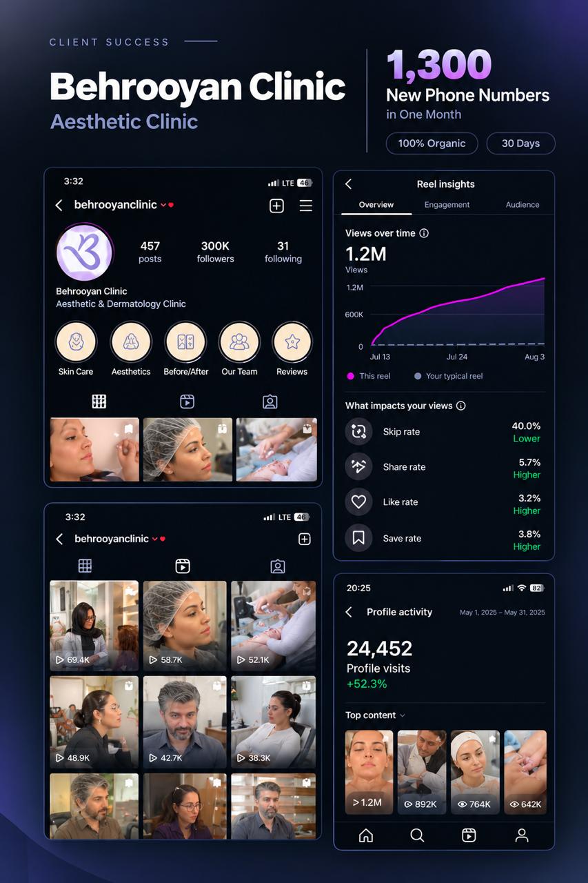Tap the Like rate heart icon
The image size is (588, 883).
358,502
